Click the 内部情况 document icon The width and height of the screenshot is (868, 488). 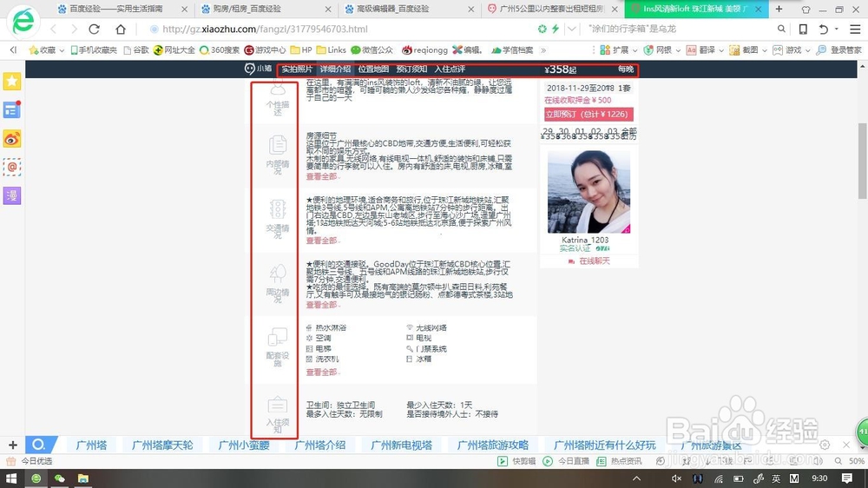pos(278,145)
